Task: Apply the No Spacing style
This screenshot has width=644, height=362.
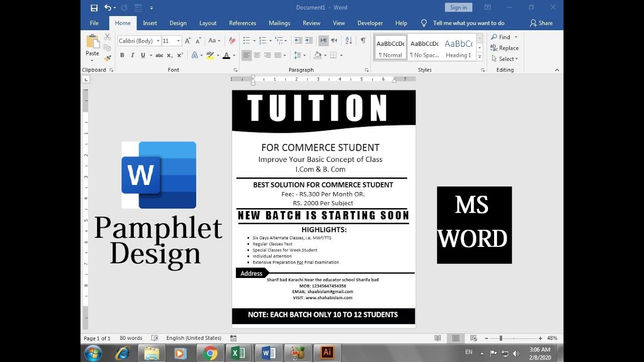Action: coord(424,48)
